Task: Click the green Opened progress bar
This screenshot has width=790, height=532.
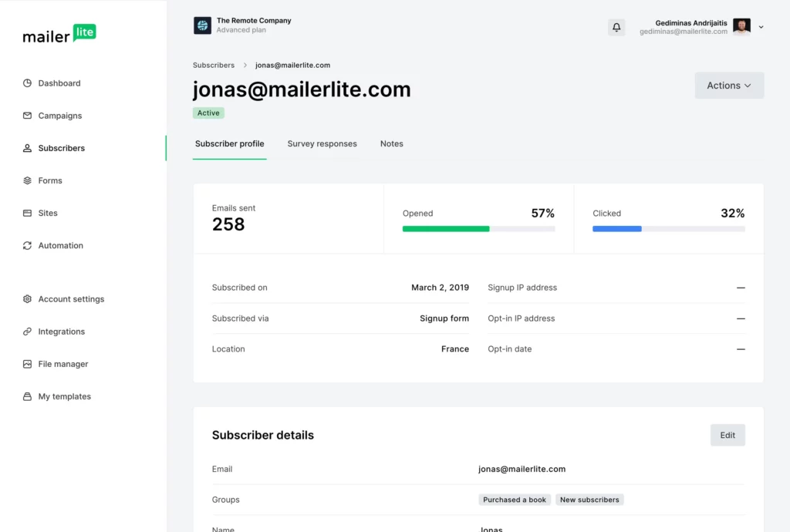Action: [x=446, y=229]
